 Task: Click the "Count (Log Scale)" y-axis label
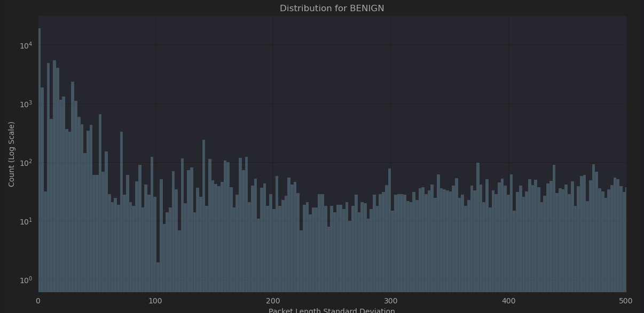pyautogui.click(x=12, y=154)
